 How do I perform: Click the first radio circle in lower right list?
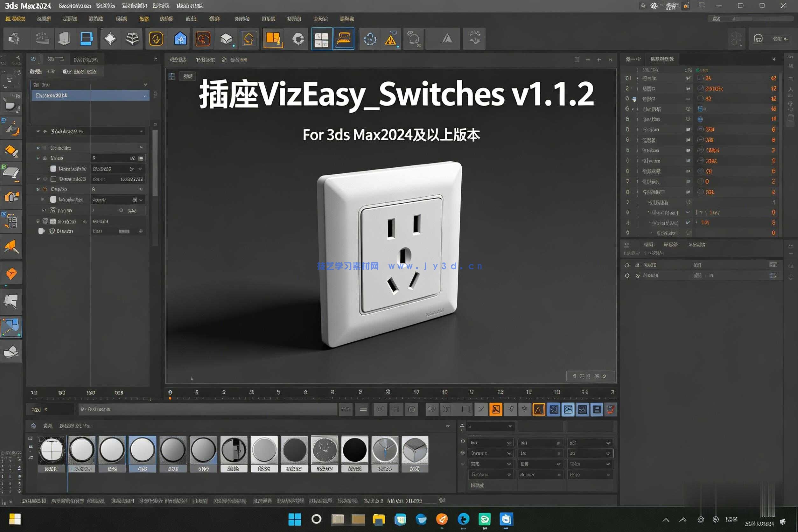[x=627, y=265]
